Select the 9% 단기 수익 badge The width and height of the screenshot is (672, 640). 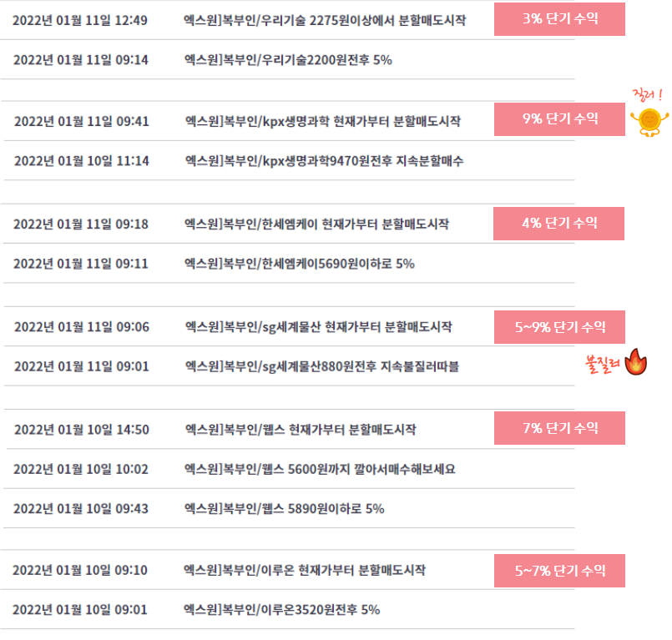(559, 119)
